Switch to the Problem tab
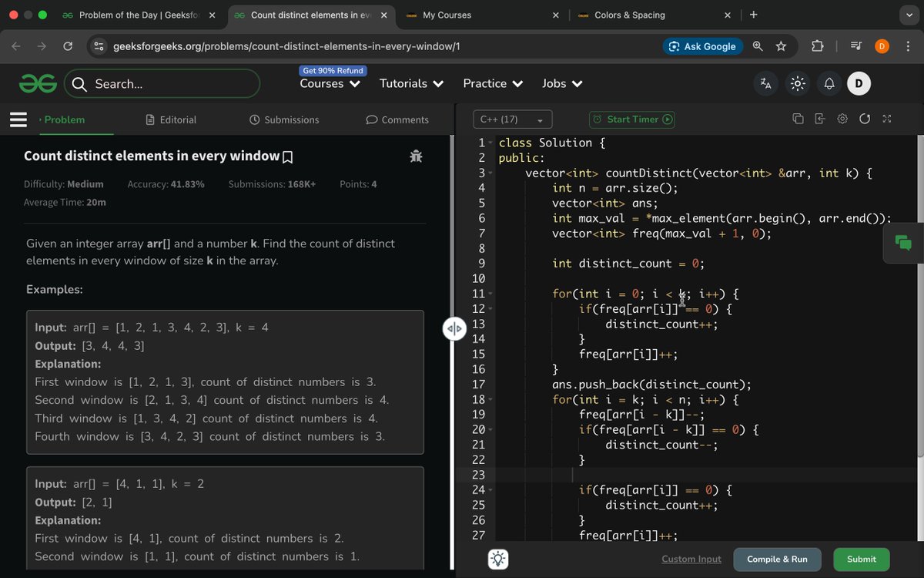The width and height of the screenshot is (924, 578). 64,119
